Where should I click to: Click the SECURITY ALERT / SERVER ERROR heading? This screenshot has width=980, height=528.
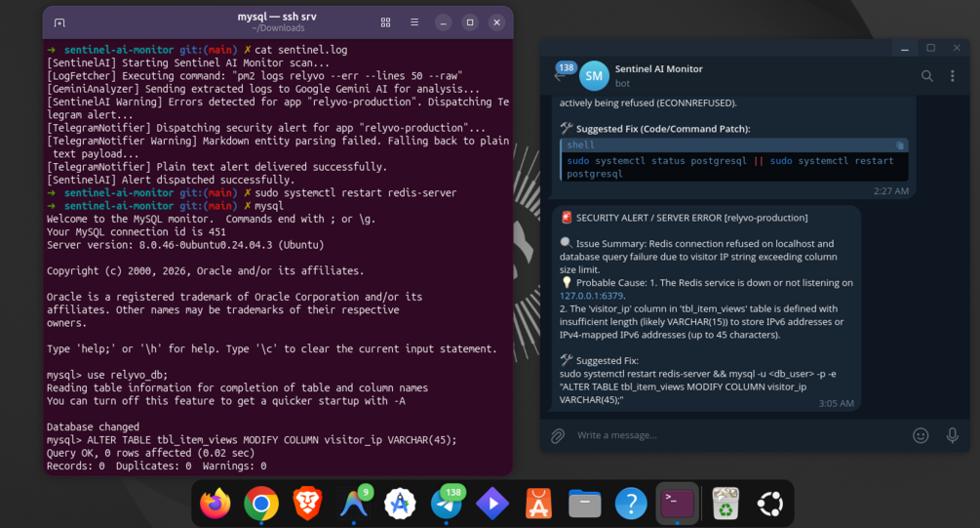click(692, 218)
